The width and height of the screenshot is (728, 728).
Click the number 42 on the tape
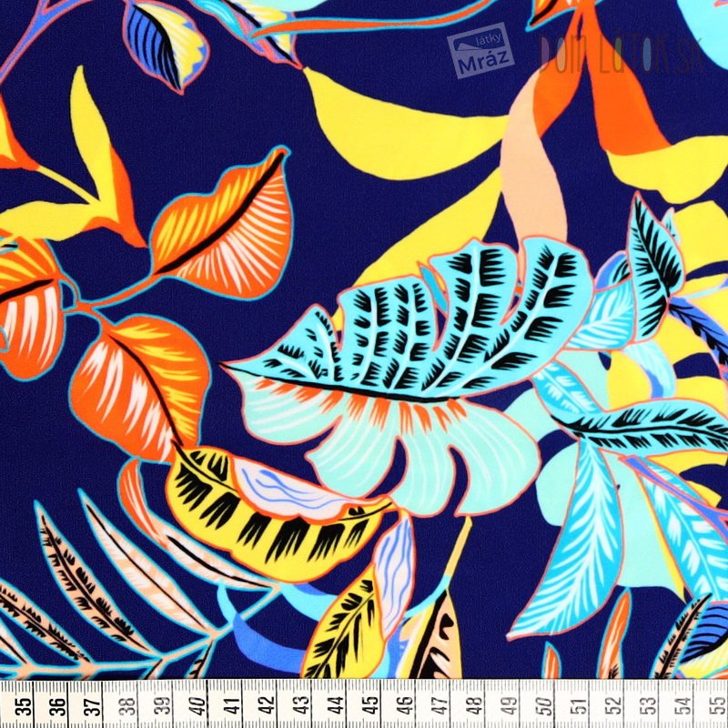tap(268, 707)
